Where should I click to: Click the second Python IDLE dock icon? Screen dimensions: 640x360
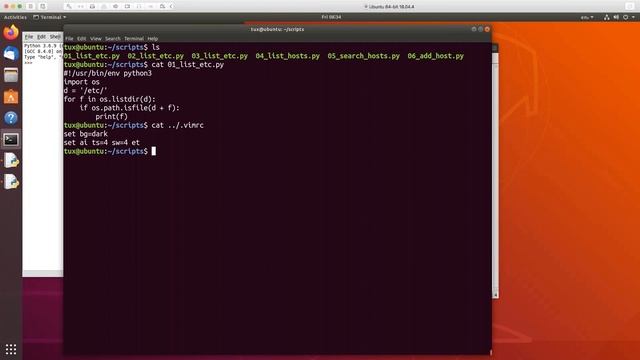tap(11, 182)
